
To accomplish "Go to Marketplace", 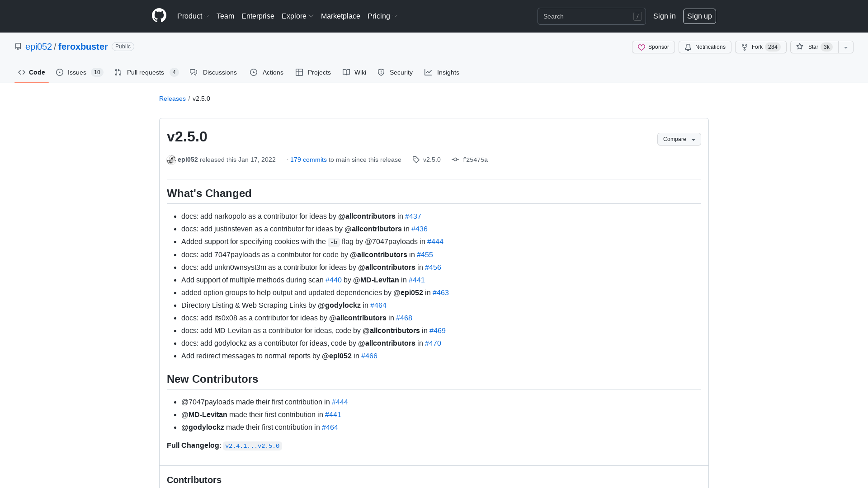I will [340, 16].
